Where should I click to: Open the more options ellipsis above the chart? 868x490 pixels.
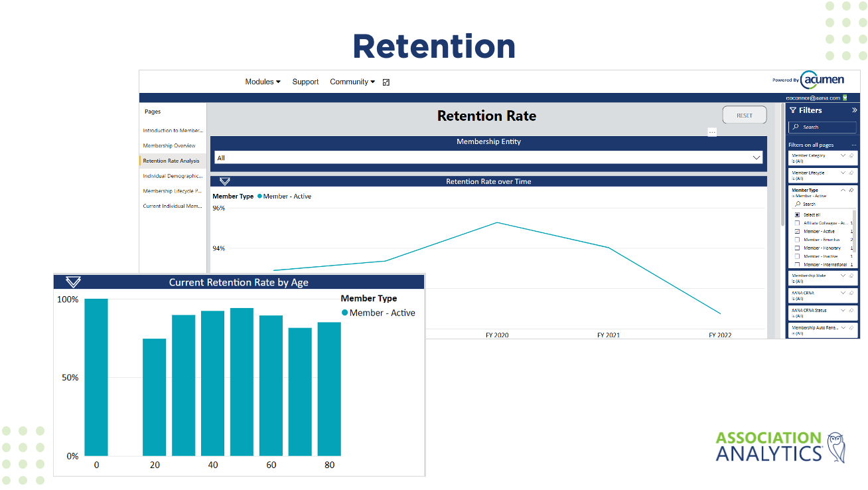pyautogui.click(x=712, y=131)
